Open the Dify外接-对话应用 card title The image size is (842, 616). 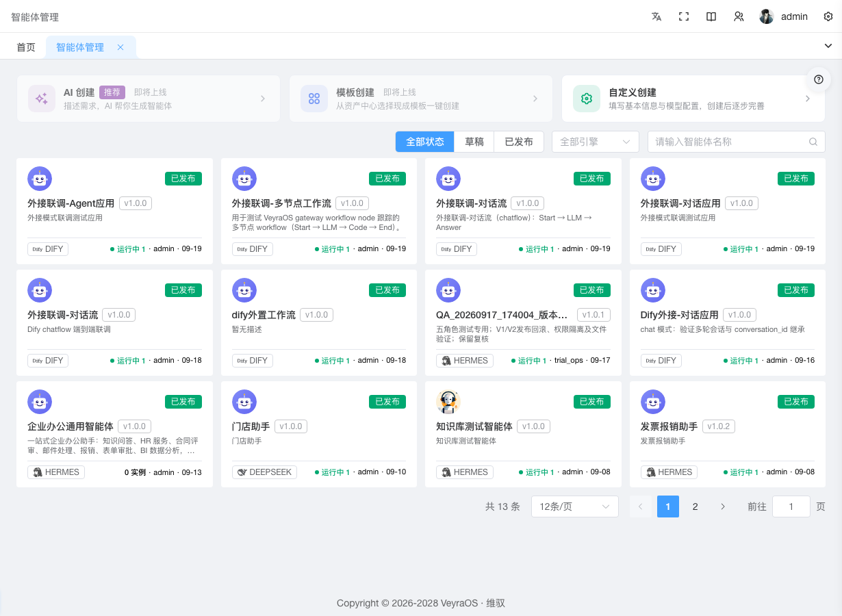point(680,315)
